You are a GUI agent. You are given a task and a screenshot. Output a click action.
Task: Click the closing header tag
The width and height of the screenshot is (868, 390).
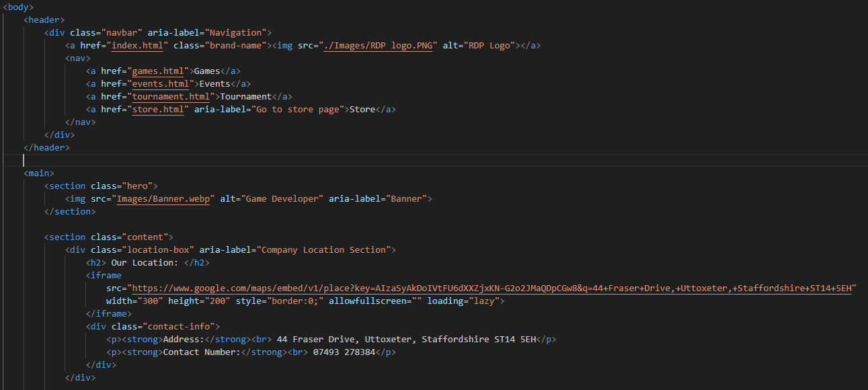pyautogui.click(x=46, y=147)
